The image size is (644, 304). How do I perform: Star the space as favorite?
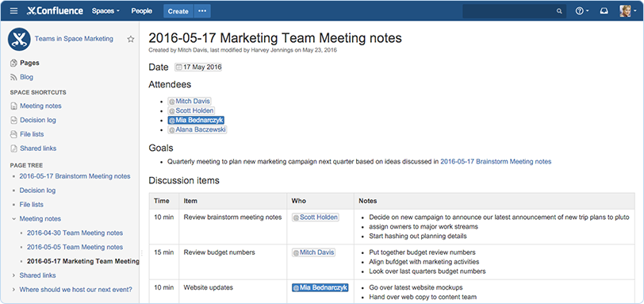[x=131, y=40]
